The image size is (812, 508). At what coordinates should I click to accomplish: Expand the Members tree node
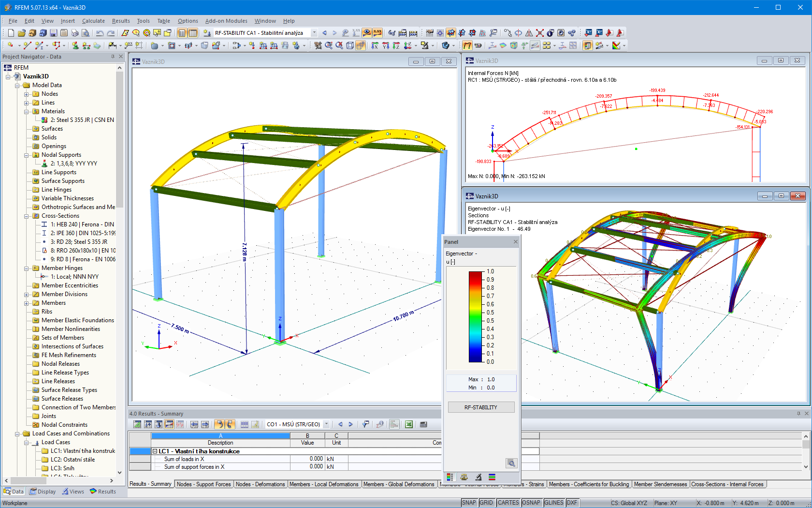tap(27, 303)
